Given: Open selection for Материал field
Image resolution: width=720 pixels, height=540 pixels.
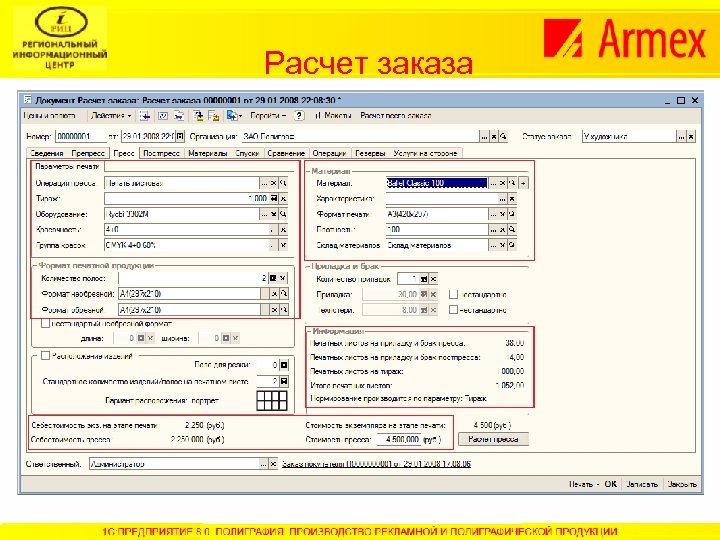Looking at the screenshot, I should [x=493, y=183].
